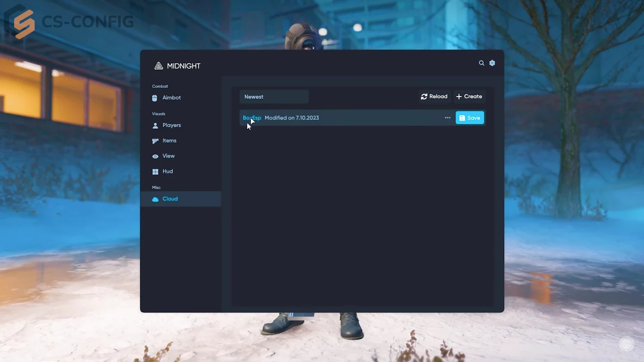Viewport: 644px width, 362px height.
Task: Open the BoxEsp config link
Action: point(252,118)
